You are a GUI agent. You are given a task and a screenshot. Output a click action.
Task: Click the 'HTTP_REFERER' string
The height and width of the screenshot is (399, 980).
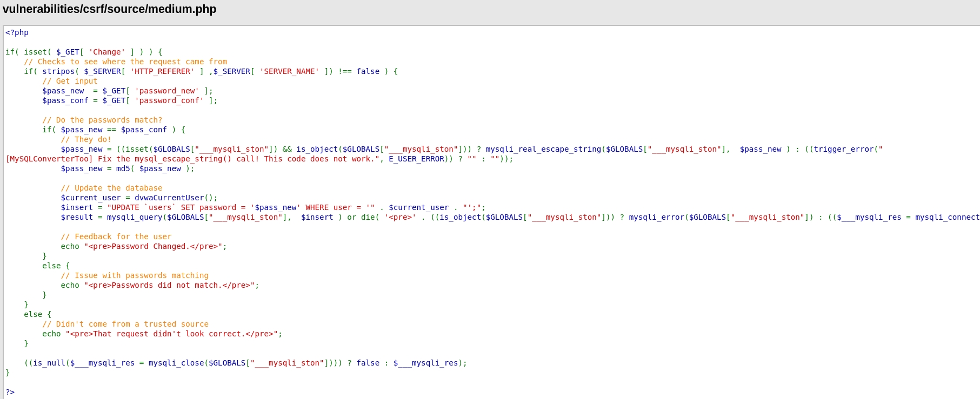162,71
